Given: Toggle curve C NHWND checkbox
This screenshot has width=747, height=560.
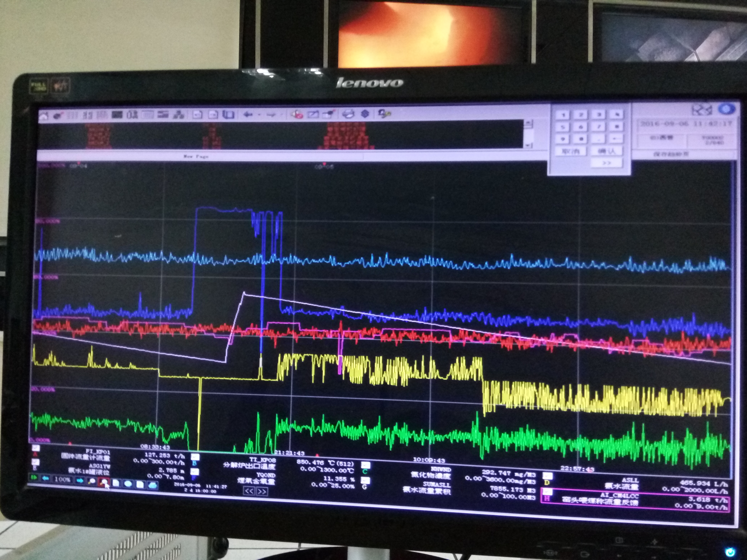Looking at the screenshot, I should 365,465.
